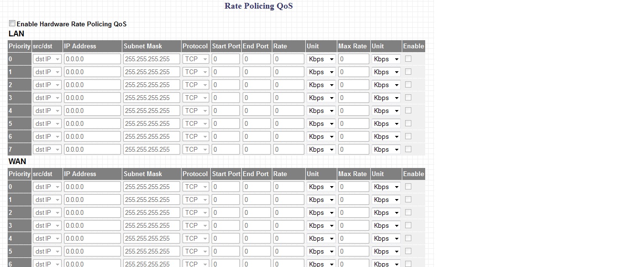This screenshot has width=644, height=267.
Task: Click LAN priority 0 IP Address field
Action: [x=92, y=59]
